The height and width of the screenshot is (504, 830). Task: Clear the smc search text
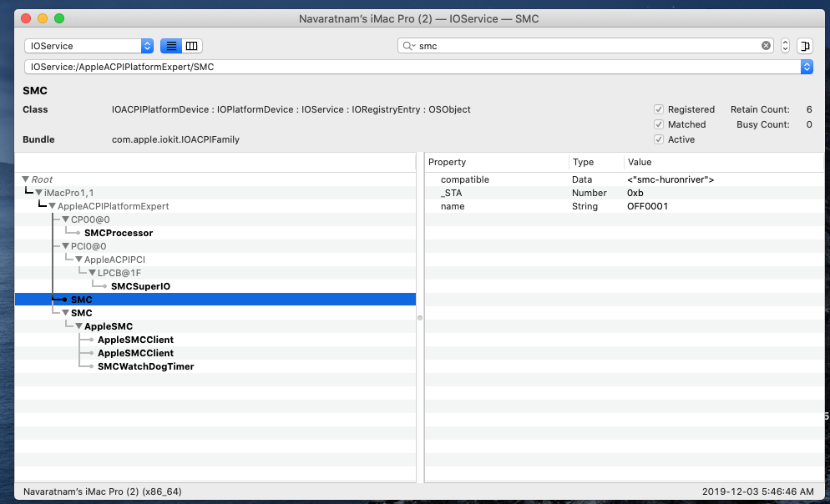point(766,46)
